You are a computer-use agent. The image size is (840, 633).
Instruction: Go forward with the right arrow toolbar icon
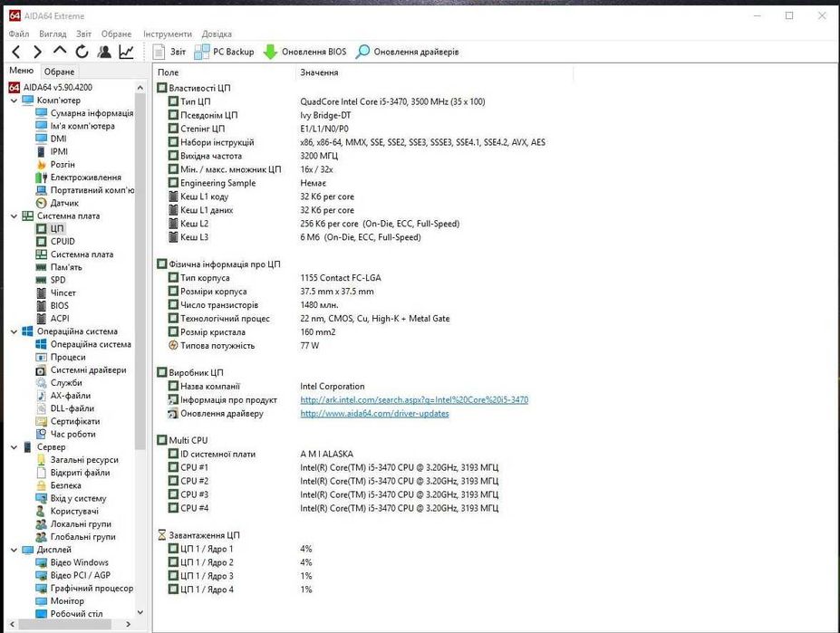37,52
